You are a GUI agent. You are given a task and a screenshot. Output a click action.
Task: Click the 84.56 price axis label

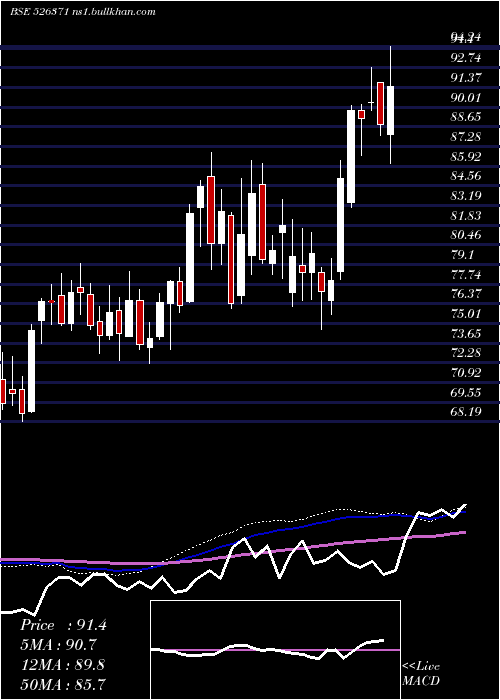pyautogui.click(x=466, y=176)
